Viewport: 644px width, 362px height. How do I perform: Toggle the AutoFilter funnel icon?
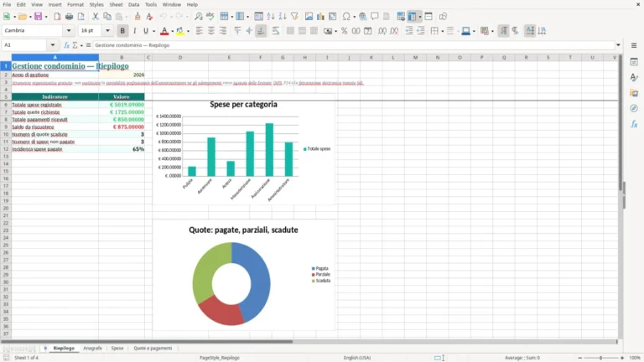click(x=294, y=17)
